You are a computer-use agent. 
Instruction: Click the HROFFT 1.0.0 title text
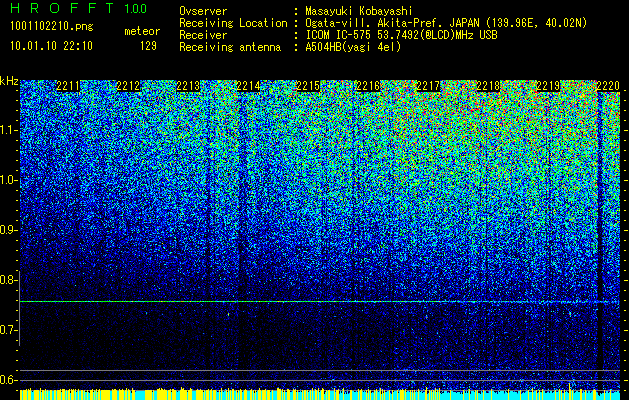click(79, 8)
